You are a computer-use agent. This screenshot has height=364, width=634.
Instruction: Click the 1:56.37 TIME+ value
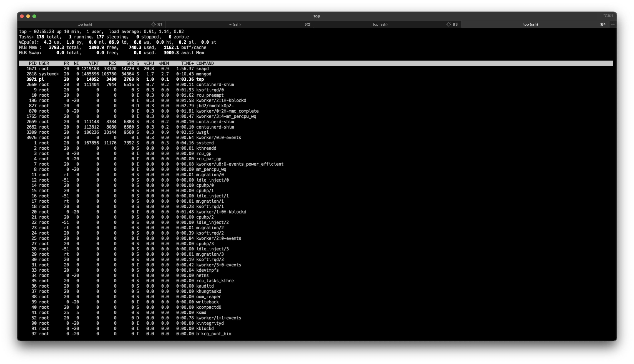click(185, 68)
